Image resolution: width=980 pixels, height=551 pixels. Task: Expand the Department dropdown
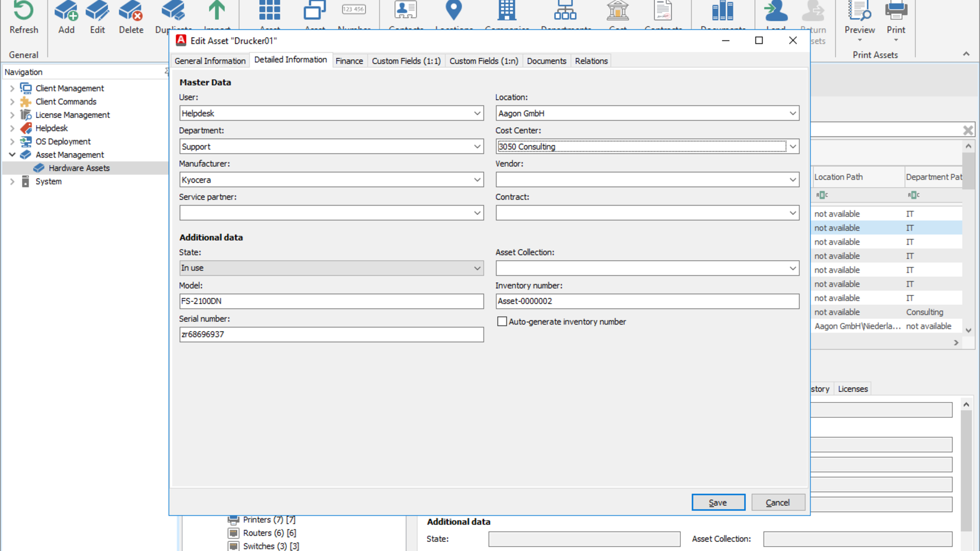[477, 146]
